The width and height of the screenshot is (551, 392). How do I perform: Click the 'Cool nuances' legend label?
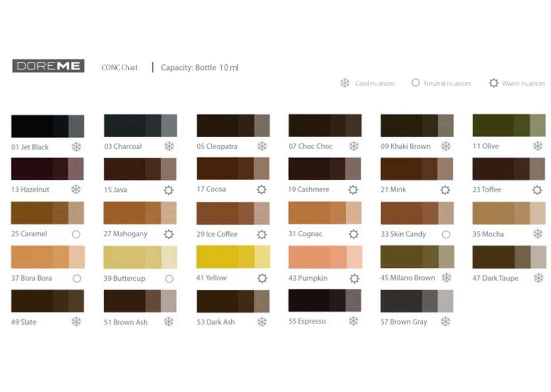point(375,84)
